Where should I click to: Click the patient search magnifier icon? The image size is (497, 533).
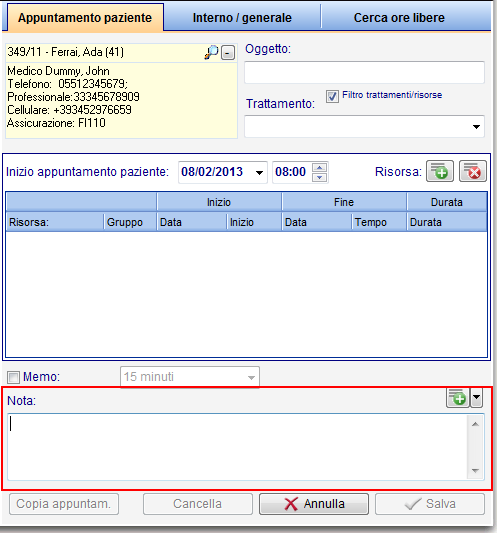(x=211, y=52)
